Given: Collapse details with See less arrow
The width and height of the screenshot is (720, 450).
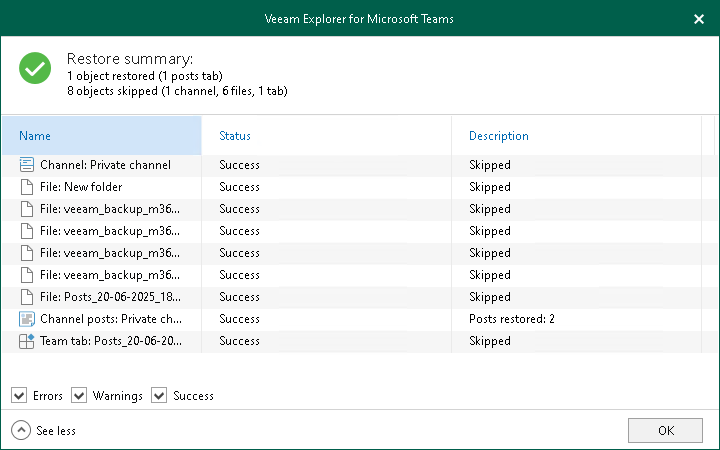Looking at the screenshot, I should (x=20, y=431).
